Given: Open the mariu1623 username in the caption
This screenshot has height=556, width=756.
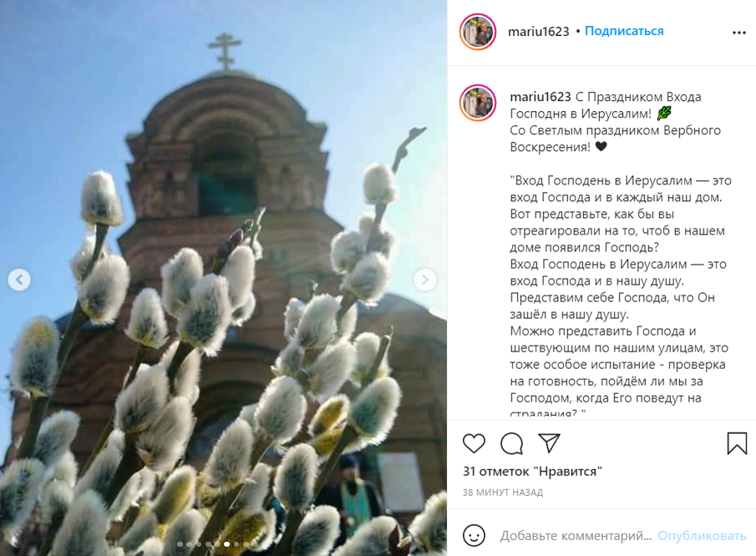Looking at the screenshot, I should point(540,97).
